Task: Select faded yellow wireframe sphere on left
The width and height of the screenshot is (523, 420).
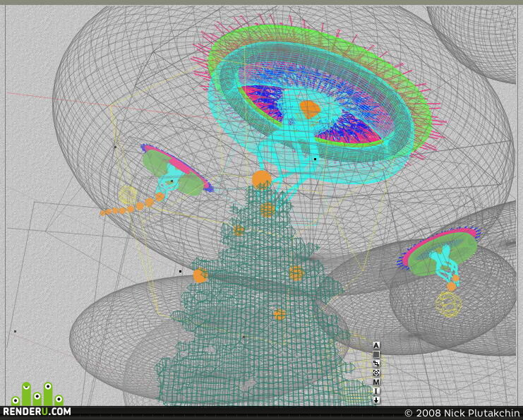Action: 128,195
